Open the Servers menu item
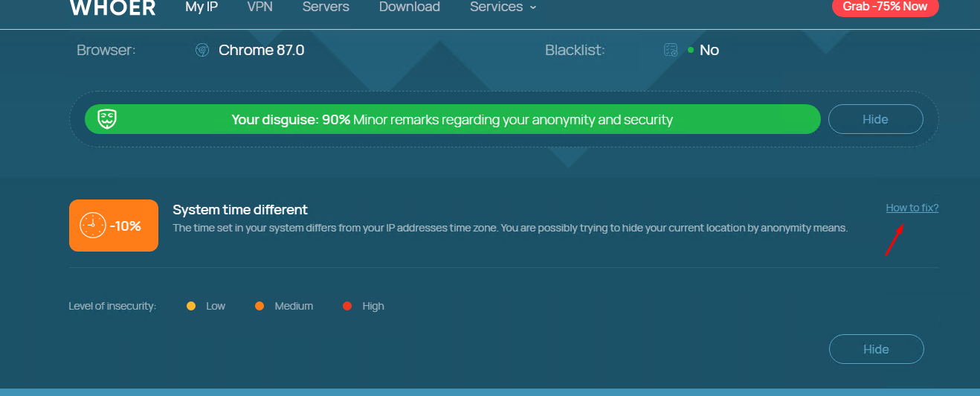 point(326,7)
